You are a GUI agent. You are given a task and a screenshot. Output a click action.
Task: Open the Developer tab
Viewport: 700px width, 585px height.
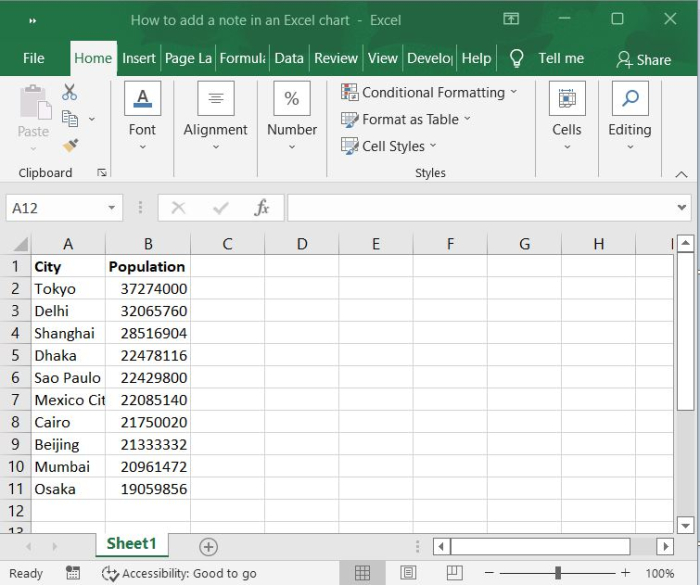tap(430, 58)
